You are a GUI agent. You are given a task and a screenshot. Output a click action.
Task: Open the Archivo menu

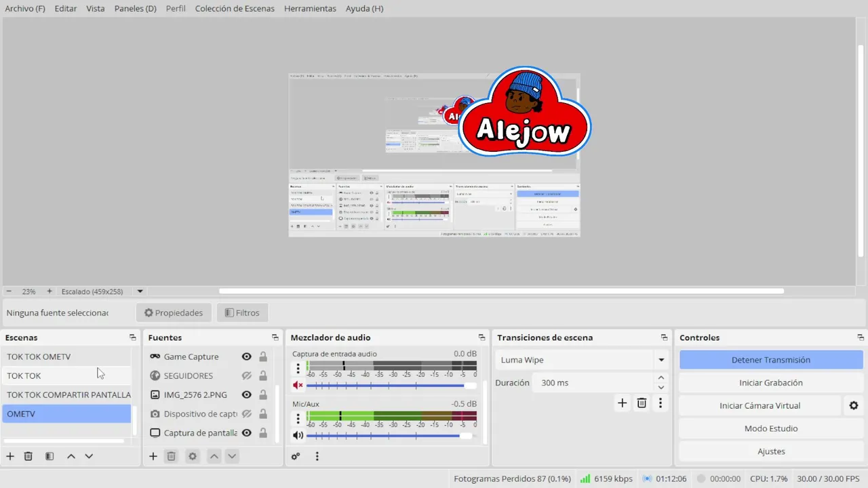click(x=25, y=9)
